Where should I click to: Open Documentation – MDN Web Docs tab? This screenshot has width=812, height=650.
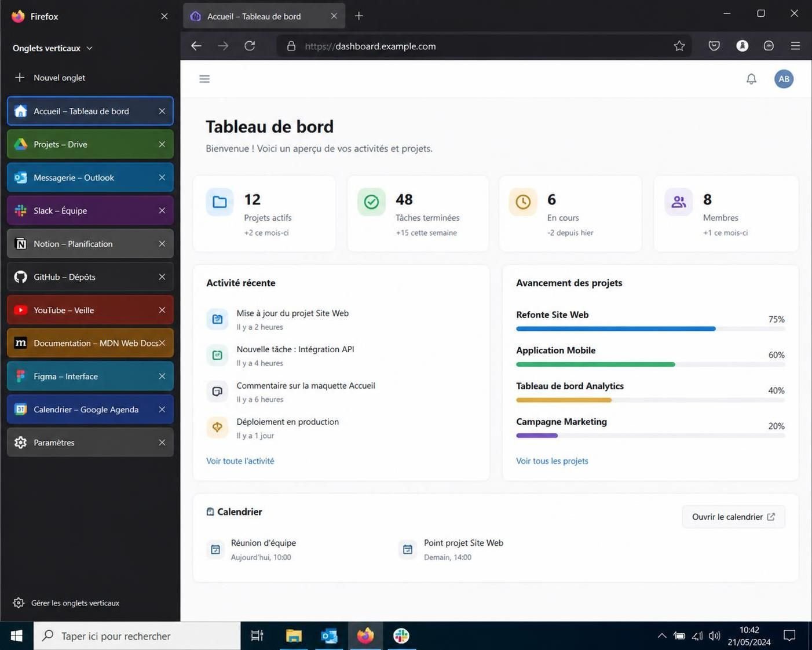click(90, 343)
